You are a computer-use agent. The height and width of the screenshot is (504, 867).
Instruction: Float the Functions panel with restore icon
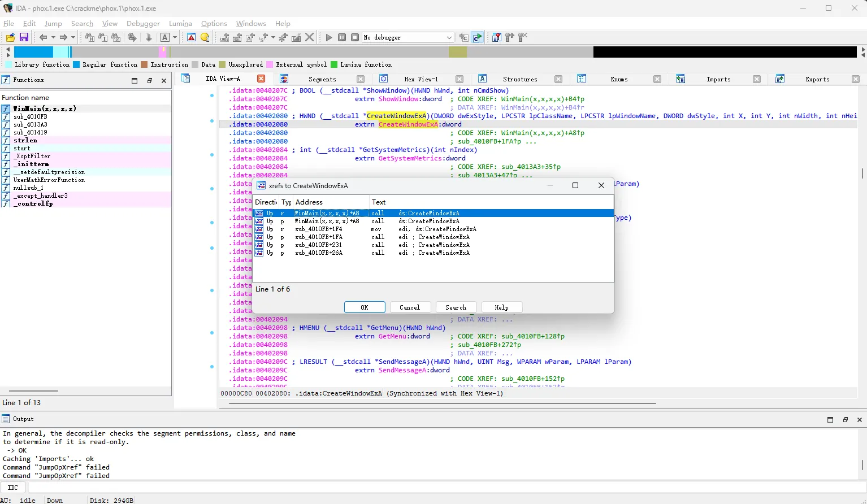pos(149,80)
